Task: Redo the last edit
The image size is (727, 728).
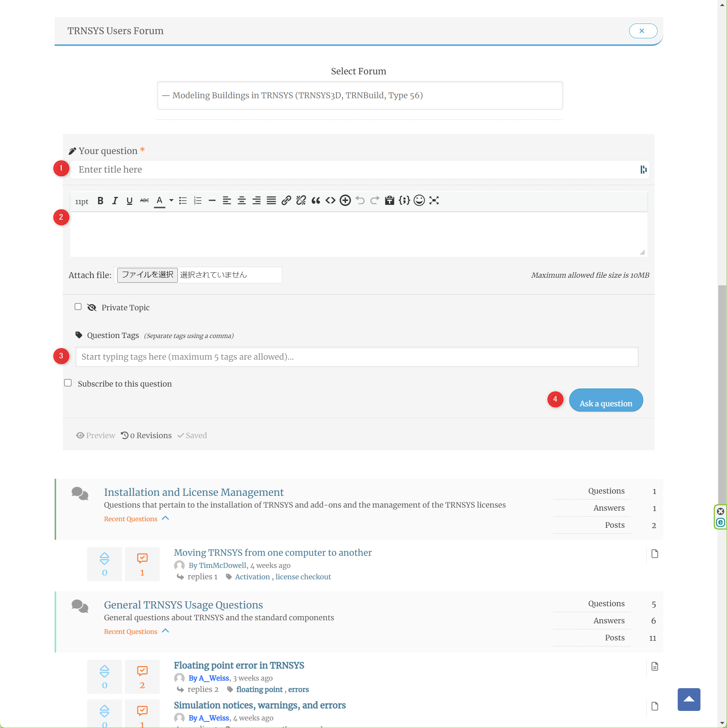Action: click(x=375, y=201)
